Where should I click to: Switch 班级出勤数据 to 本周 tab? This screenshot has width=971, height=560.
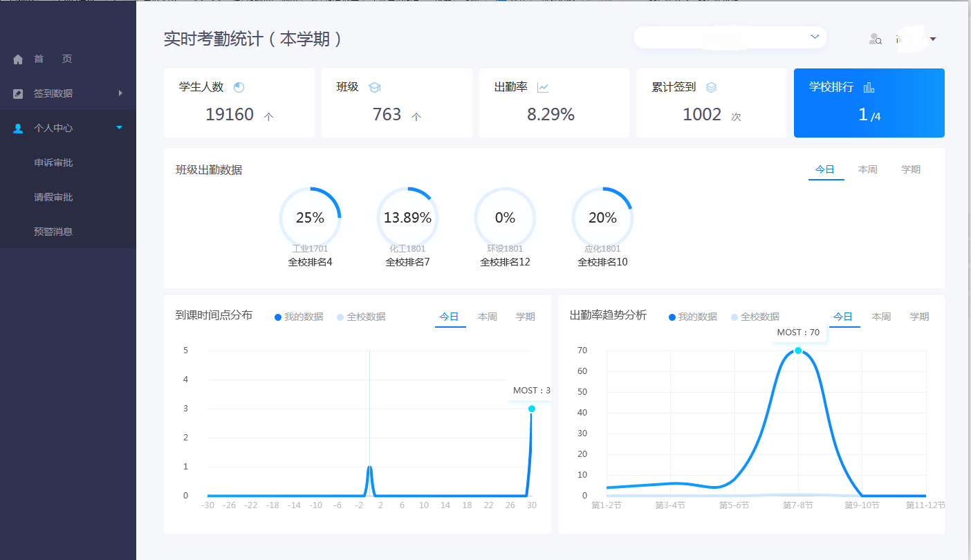point(867,169)
